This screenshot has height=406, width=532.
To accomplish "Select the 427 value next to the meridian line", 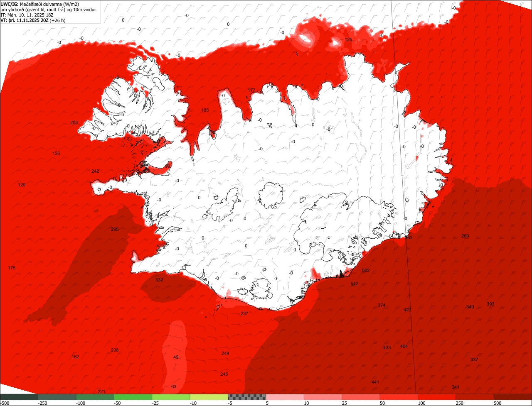I will click(407, 310).
